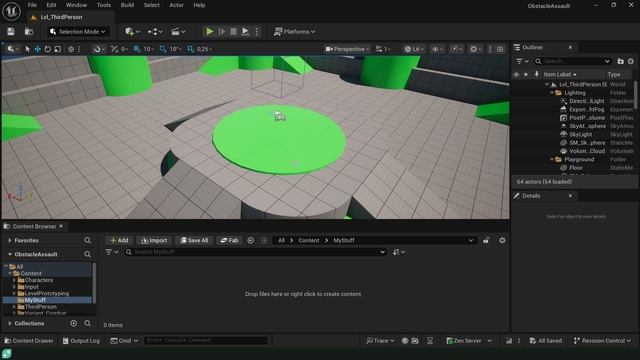The width and height of the screenshot is (640, 360).
Task: Open the Perspective view type dropdown
Action: tap(347, 49)
